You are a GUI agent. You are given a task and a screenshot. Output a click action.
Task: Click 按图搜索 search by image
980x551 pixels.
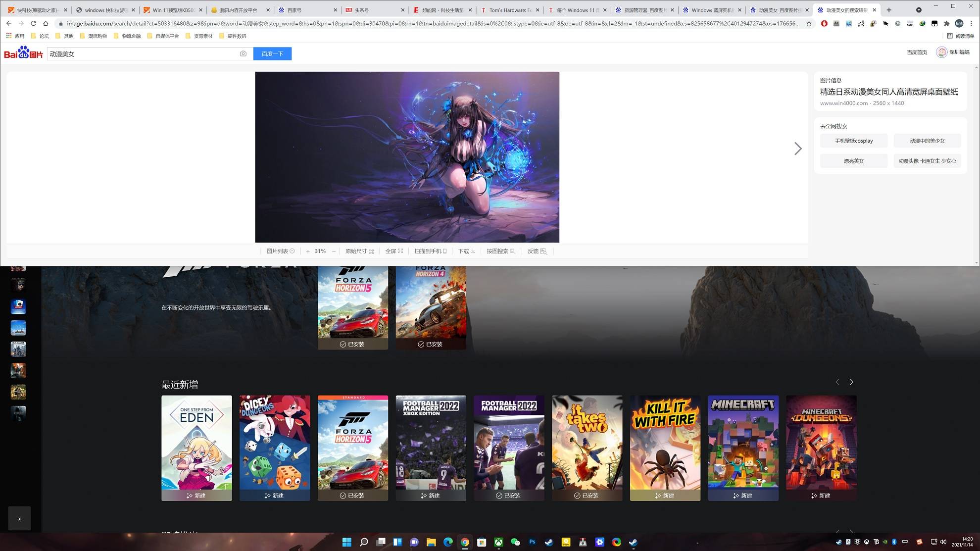(x=501, y=251)
